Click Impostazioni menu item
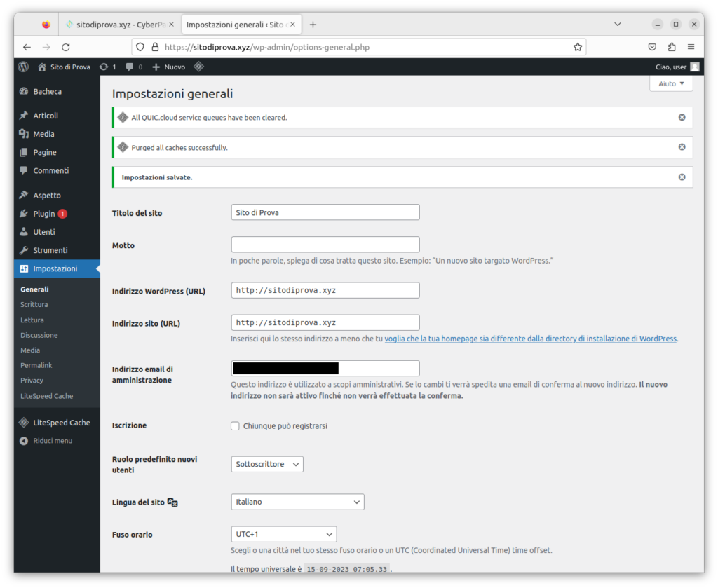 (57, 268)
